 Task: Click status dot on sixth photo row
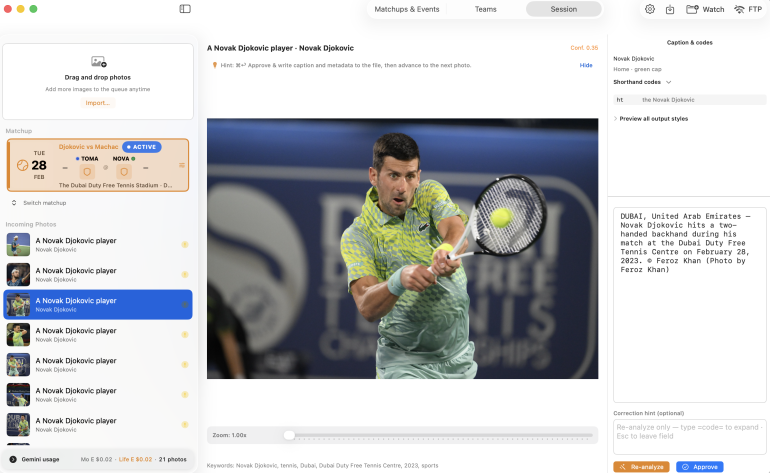(x=185, y=394)
